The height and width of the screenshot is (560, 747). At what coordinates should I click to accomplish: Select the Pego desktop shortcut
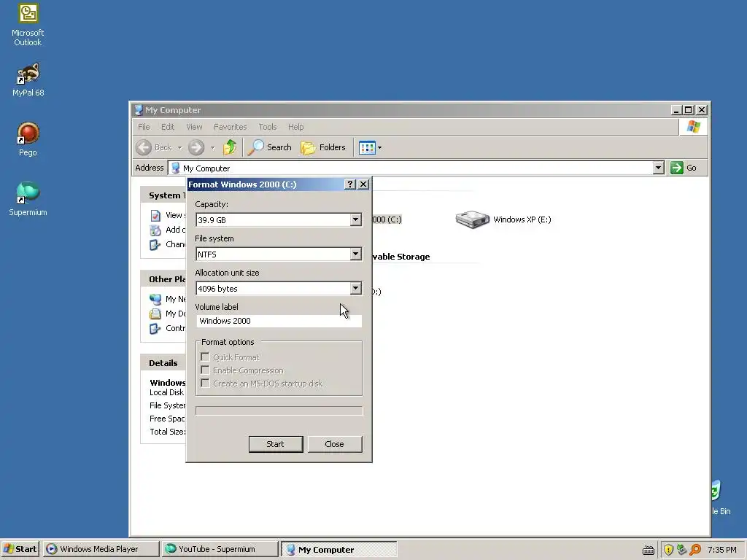coord(28,139)
